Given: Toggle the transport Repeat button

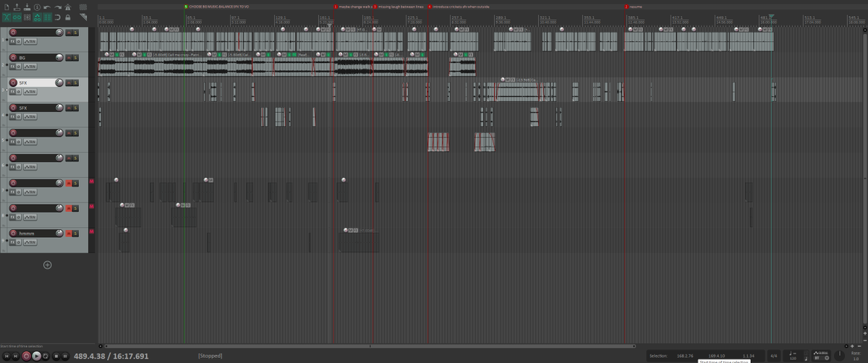Looking at the screenshot, I should [46, 356].
